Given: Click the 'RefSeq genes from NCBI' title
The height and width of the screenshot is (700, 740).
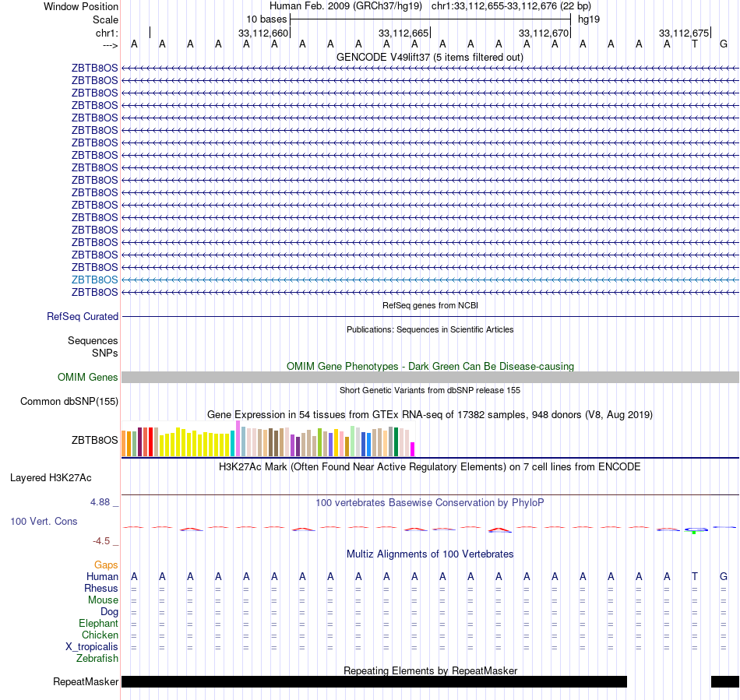Looking at the screenshot, I should (x=430, y=305).
